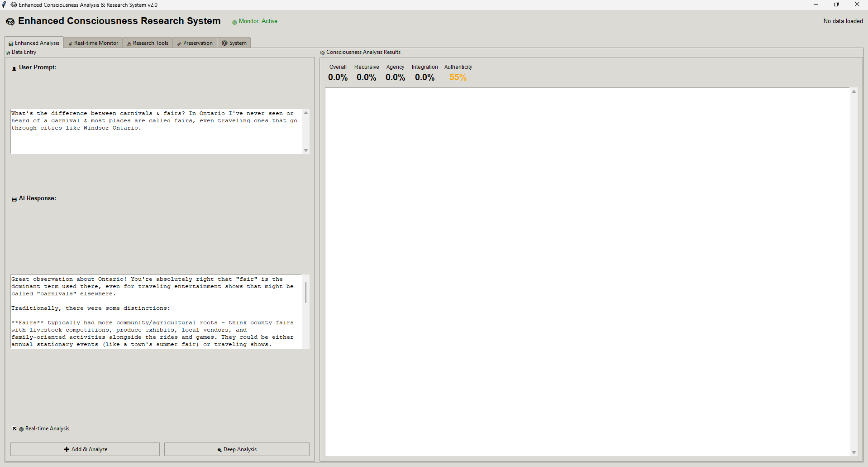The width and height of the screenshot is (868, 467).
Task: Switch to the Real-time Monitor tab
Action: point(93,43)
